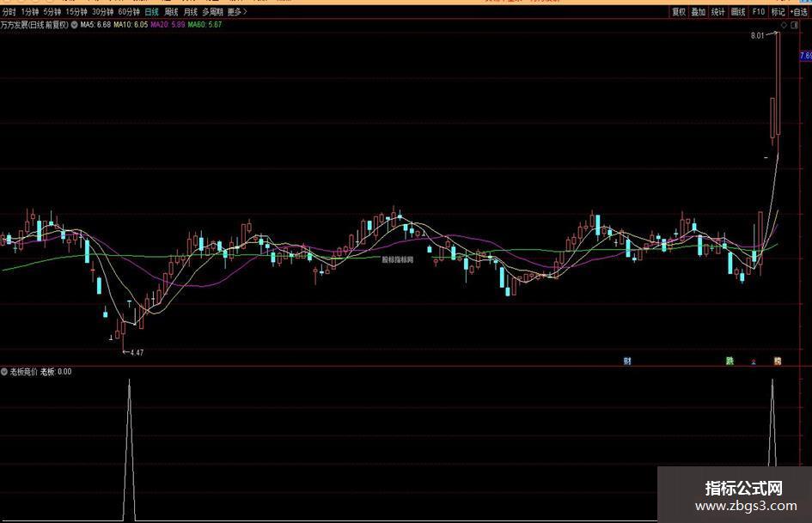Click the square panel toggle icon at chart corner
Image resolution: width=812 pixels, height=523 pixels.
[x=795, y=25]
